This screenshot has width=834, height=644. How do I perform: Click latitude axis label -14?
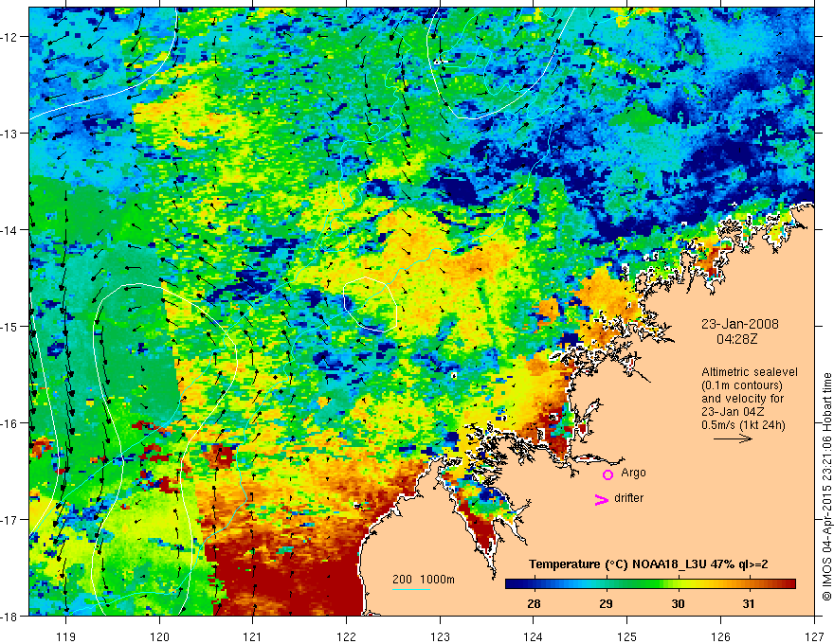coord(9,230)
